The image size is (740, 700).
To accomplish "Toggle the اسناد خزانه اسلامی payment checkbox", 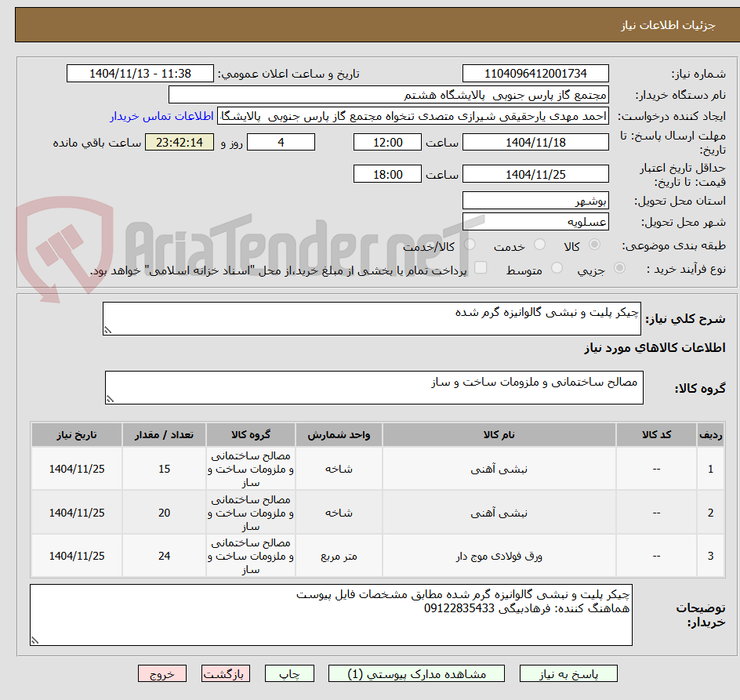I will tap(481, 267).
